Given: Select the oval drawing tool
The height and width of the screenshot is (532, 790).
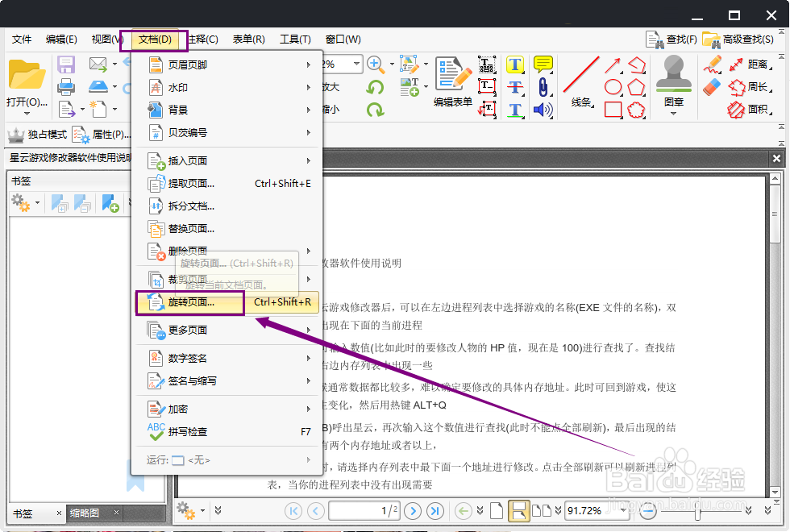Looking at the screenshot, I should click(x=613, y=86).
